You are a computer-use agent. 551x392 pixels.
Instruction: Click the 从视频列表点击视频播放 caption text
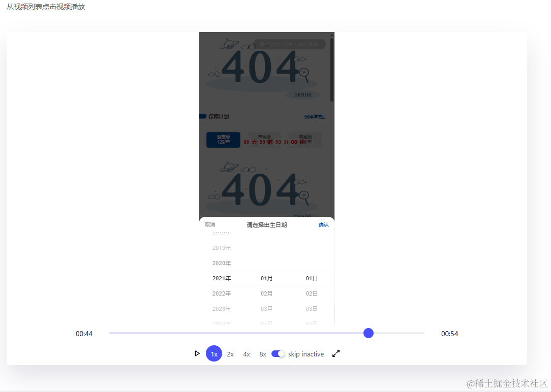[x=46, y=7]
